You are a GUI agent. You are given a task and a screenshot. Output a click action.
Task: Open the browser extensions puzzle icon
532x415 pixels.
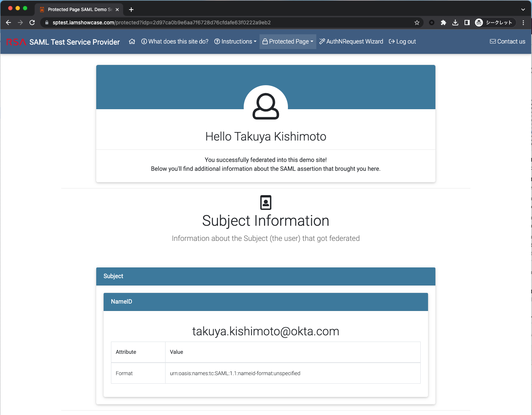pos(444,23)
